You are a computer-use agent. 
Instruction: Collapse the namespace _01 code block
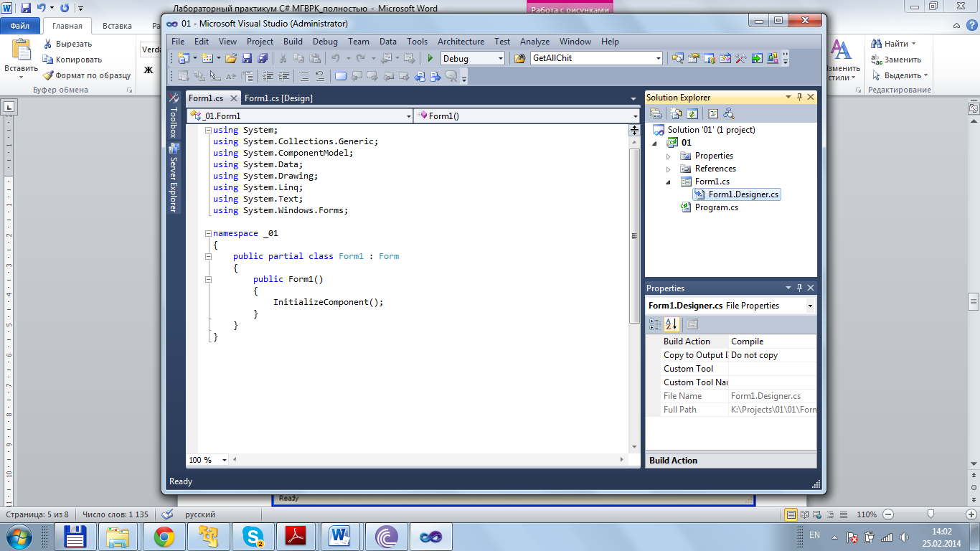[x=208, y=233]
